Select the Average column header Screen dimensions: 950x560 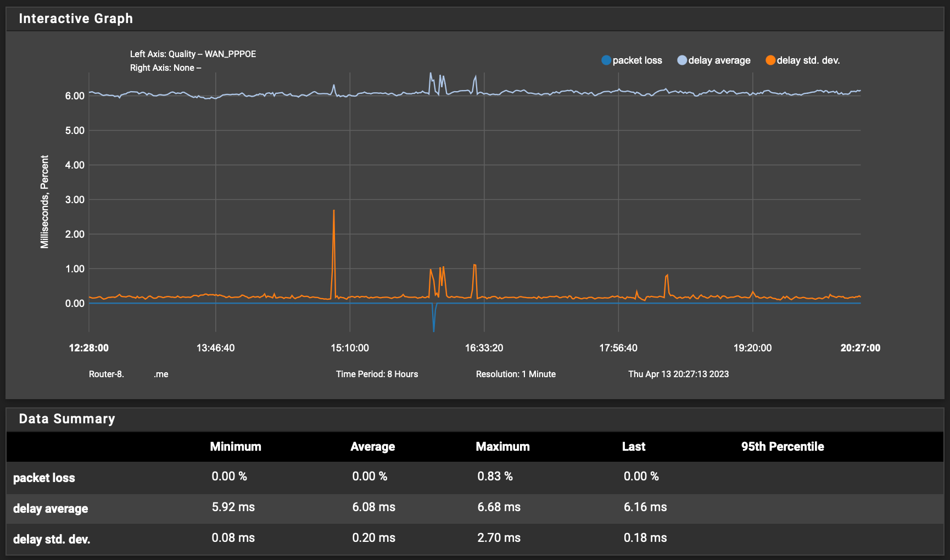(373, 447)
